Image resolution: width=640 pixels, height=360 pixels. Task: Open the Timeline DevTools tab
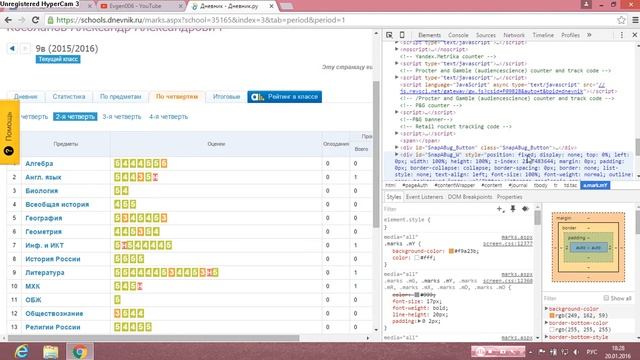point(543,35)
